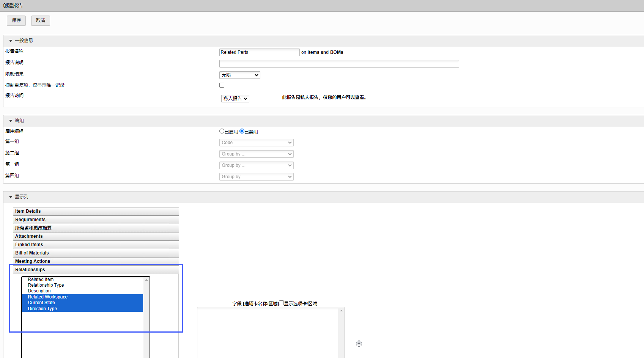Click the 取消 button

tap(41, 20)
